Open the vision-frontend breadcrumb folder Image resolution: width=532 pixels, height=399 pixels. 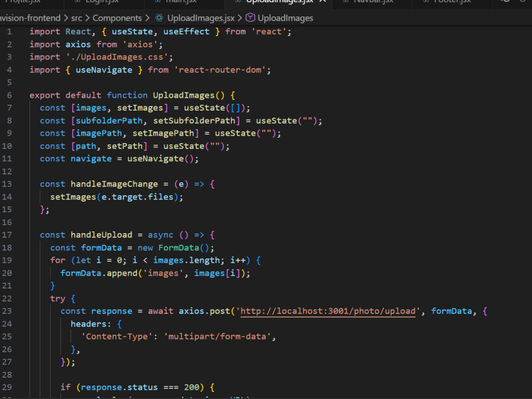click(x=30, y=18)
